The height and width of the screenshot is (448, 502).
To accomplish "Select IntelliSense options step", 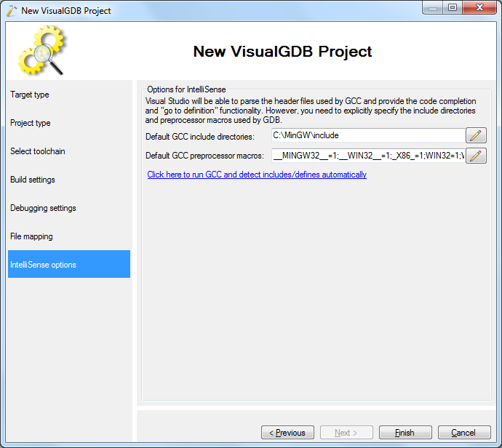I will 69,264.
